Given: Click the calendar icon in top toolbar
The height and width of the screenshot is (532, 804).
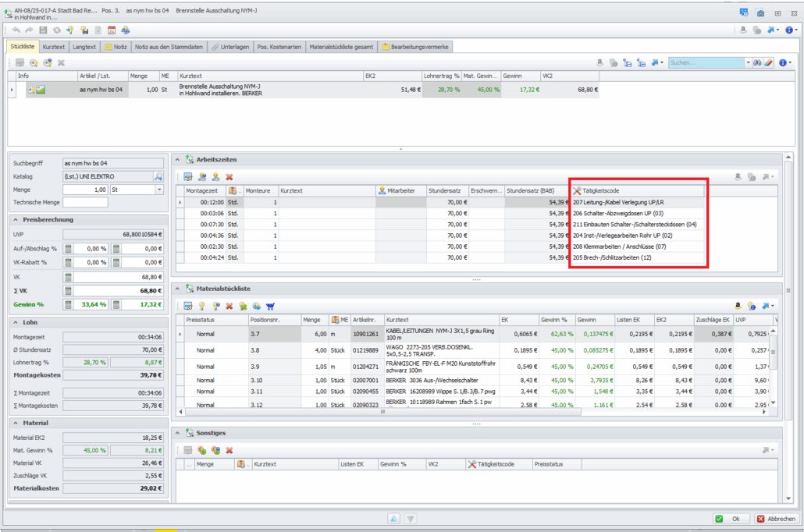Looking at the screenshot, I should [112, 30].
